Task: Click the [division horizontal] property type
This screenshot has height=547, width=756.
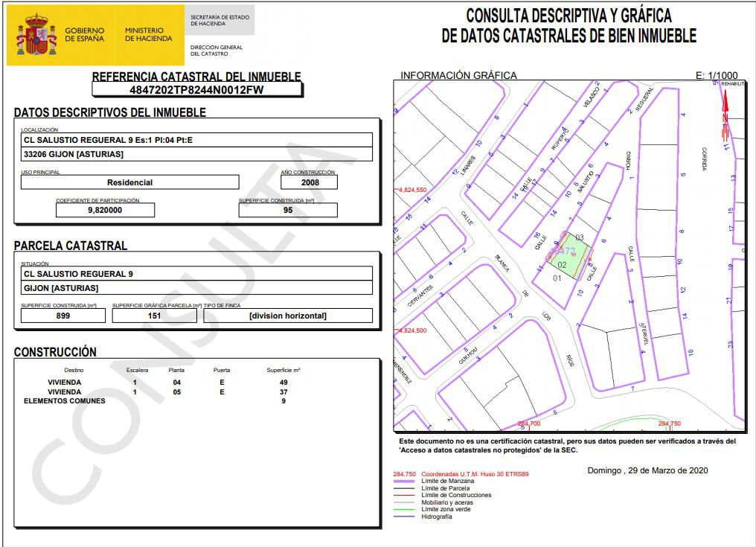Action: [288, 316]
